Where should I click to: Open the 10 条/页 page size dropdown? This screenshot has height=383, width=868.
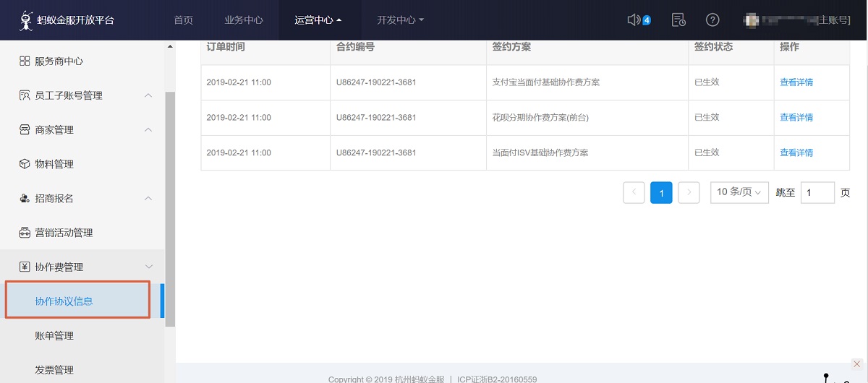point(739,192)
